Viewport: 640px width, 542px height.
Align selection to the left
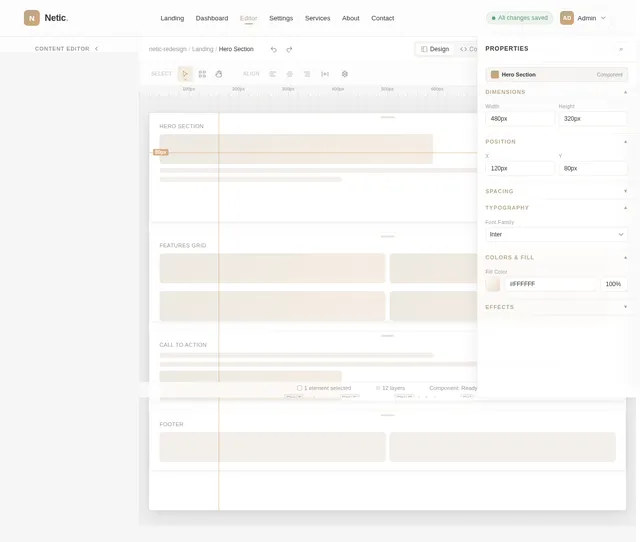pos(273,74)
